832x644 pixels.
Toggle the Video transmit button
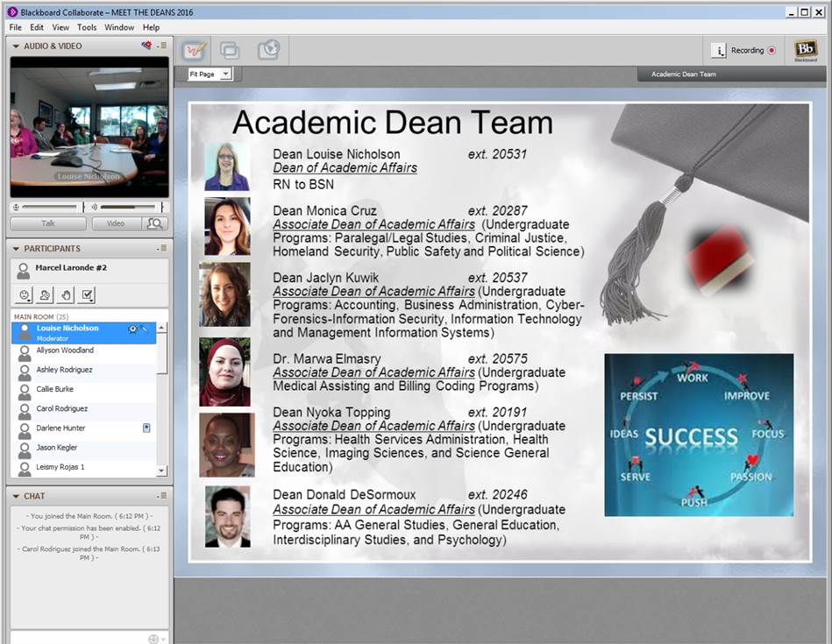tap(117, 223)
